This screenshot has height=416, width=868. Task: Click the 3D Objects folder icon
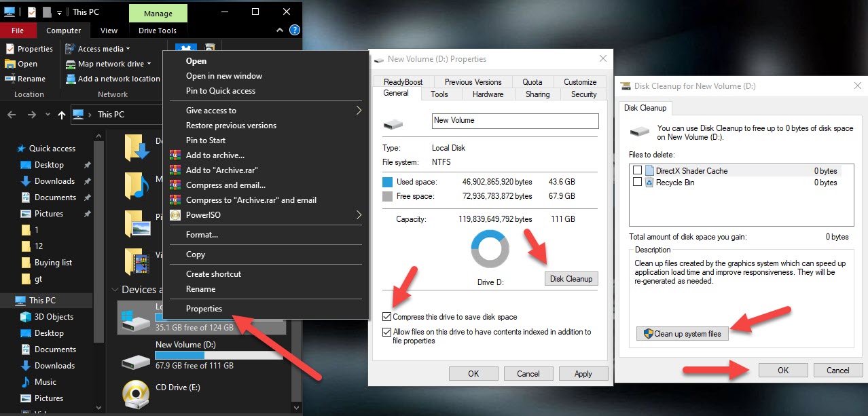pyautogui.click(x=26, y=317)
